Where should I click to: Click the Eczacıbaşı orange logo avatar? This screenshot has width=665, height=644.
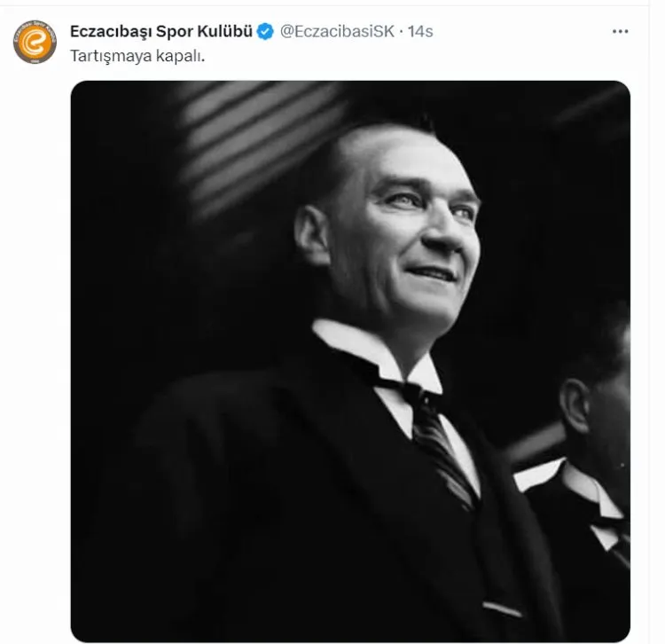click(x=35, y=42)
